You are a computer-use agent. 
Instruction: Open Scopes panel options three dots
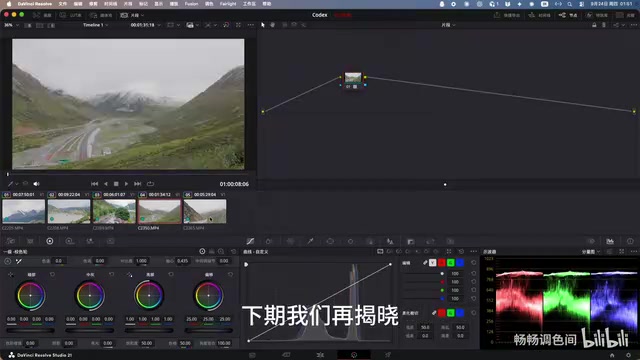tap(633, 251)
